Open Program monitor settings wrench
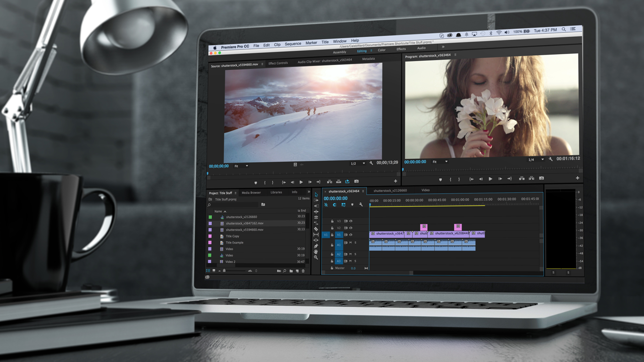Viewport: 644px width, 362px height. point(550,159)
